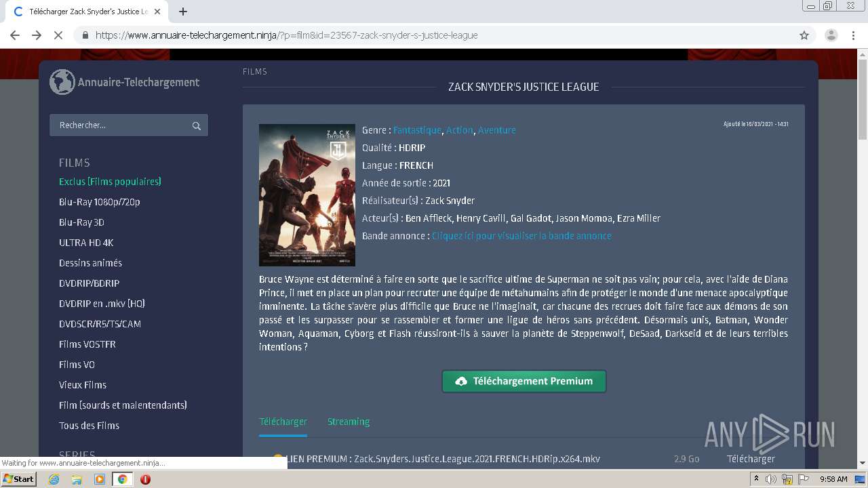868x488 pixels.
Task: Open the Chrome profile avatar
Action: click(831, 35)
